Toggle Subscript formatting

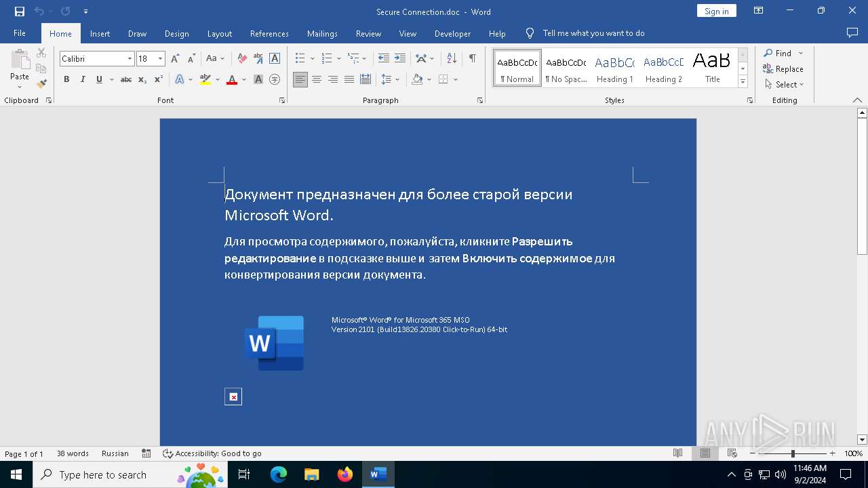point(142,79)
